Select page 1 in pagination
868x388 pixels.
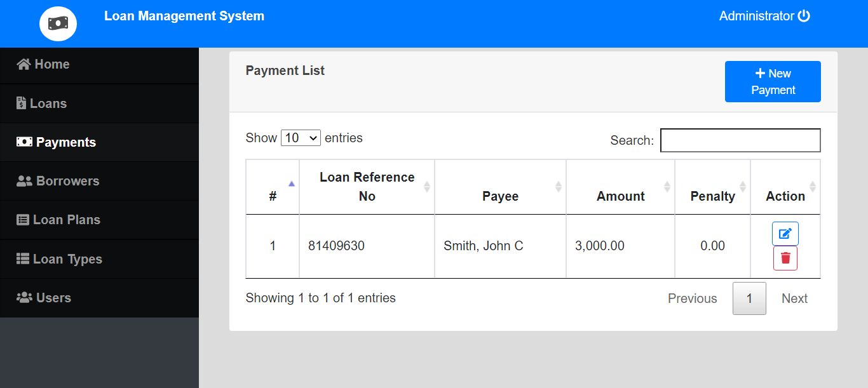click(x=749, y=298)
